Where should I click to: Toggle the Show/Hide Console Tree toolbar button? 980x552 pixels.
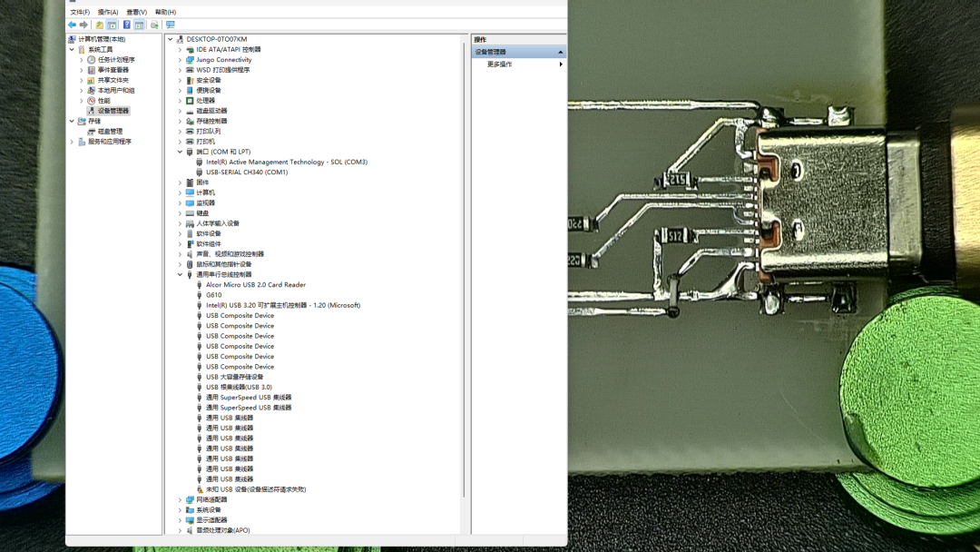coord(112,25)
